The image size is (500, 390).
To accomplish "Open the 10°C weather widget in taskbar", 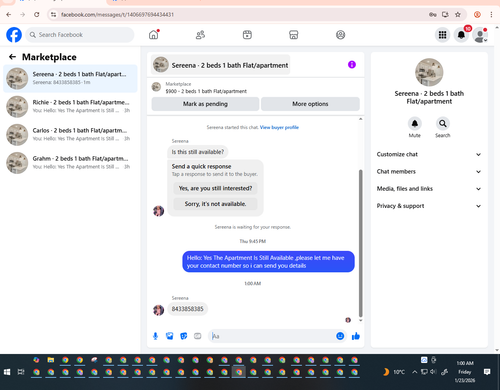I will coord(394,372).
